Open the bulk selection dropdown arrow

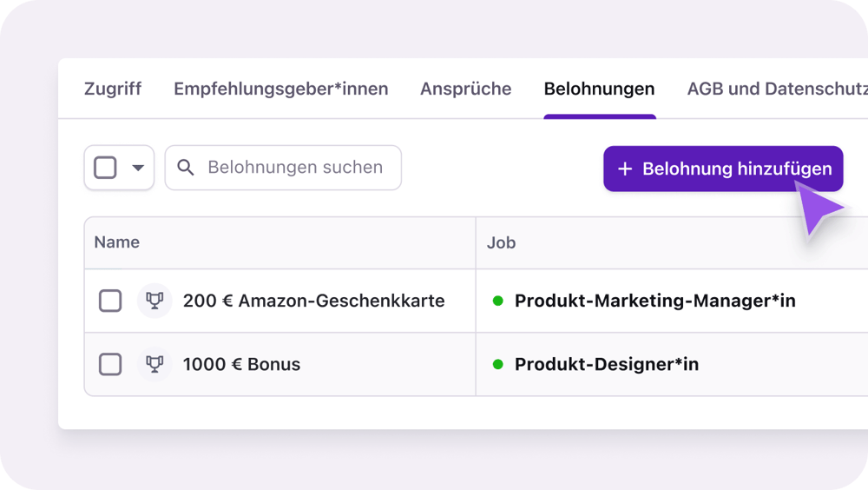pyautogui.click(x=138, y=168)
